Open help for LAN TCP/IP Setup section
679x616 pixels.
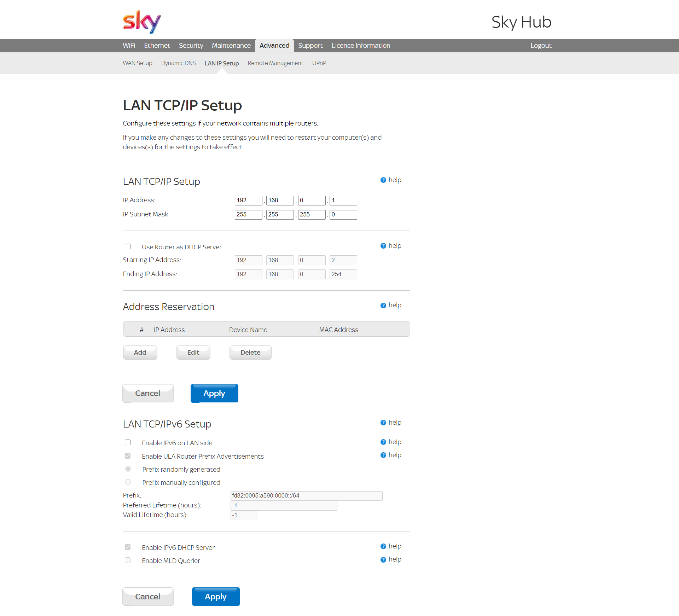pyautogui.click(x=390, y=180)
